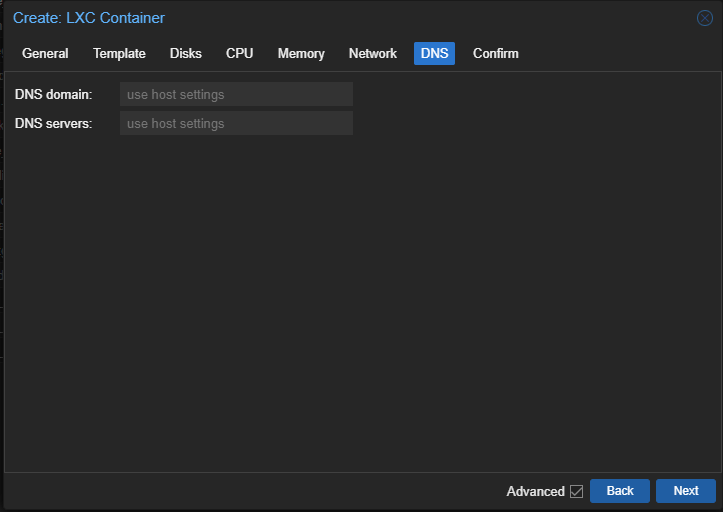Image resolution: width=723 pixels, height=512 pixels.
Task: Switch to the General tab
Action: (45, 54)
